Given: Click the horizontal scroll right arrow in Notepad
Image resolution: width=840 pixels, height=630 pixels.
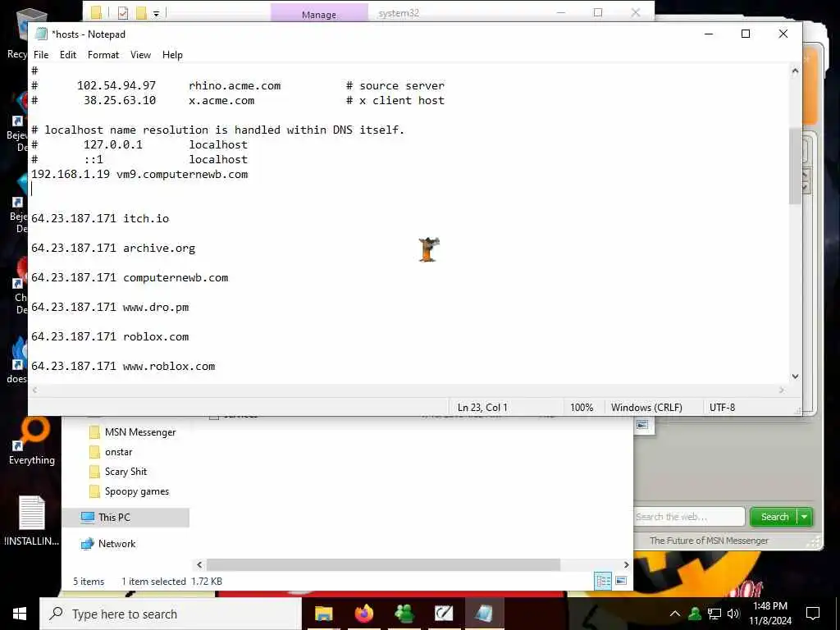Looking at the screenshot, I should (x=782, y=390).
